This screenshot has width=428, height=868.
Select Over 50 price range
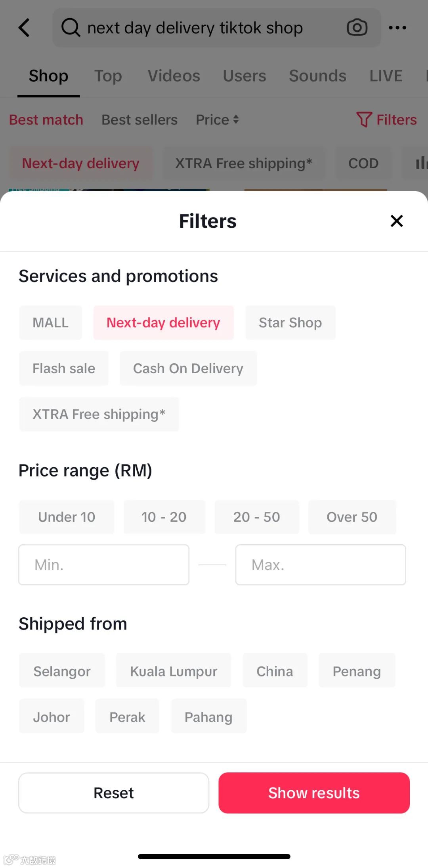click(x=352, y=517)
